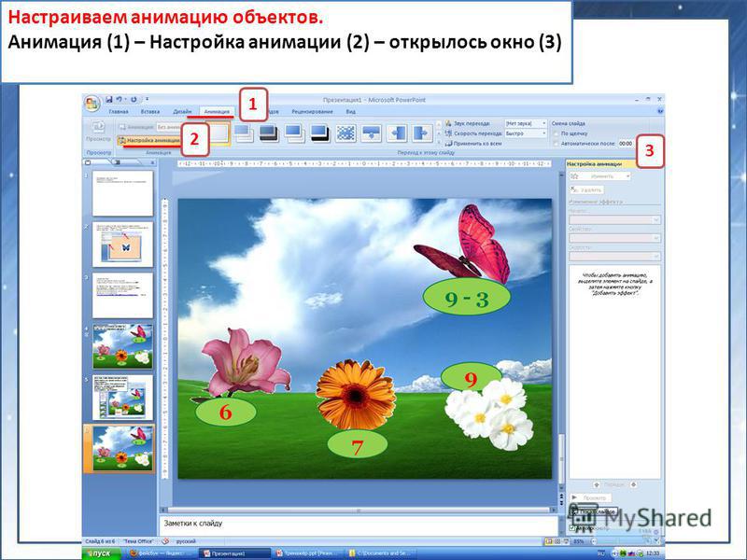The width and height of the screenshot is (747, 560).
Task: Click the Office button in PowerPoint
Action: pos(92,104)
